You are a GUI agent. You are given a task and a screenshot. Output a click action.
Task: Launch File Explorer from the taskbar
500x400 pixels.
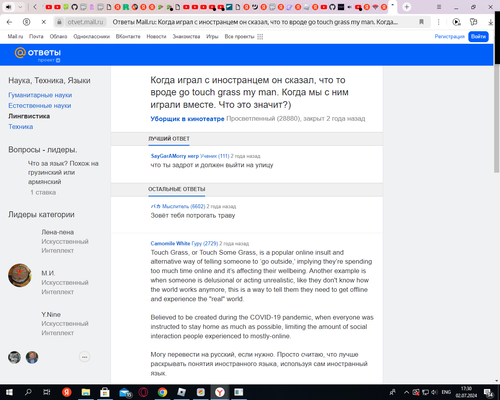pyautogui.click(x=86, y=392)
